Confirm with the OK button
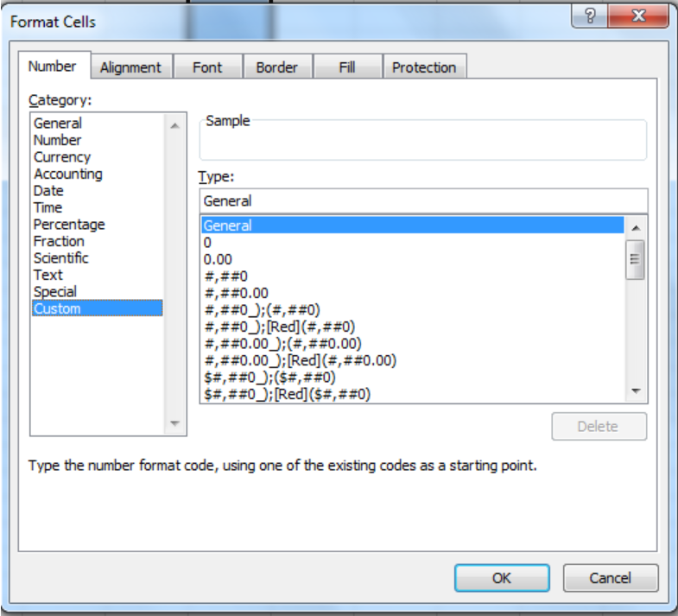 click(x=502, y=578)
